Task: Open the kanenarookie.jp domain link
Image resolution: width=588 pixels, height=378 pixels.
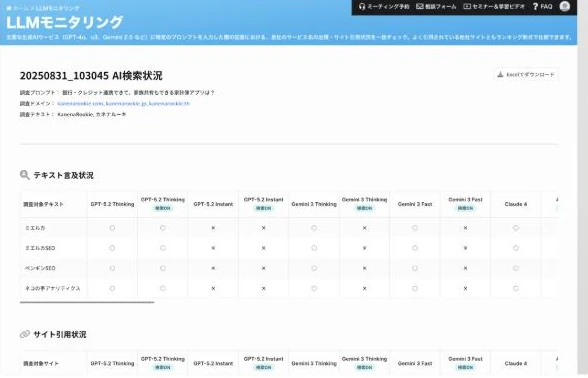Action: [126, 104]
